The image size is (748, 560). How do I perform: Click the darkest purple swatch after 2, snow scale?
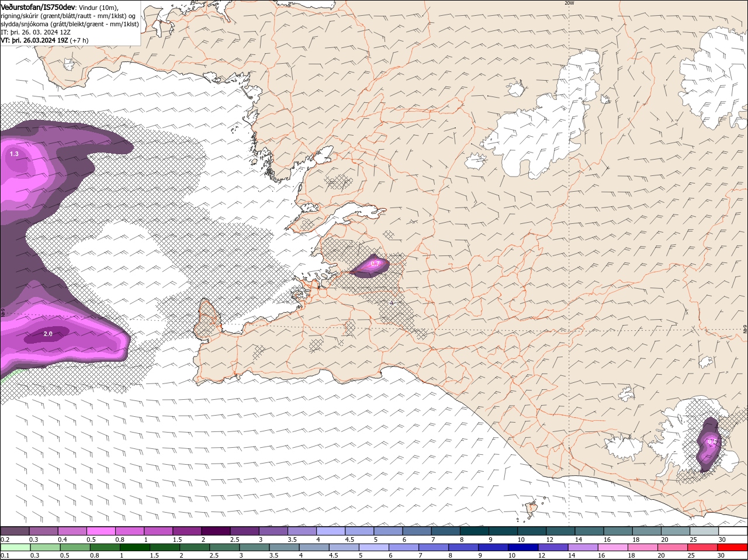click(216, 531)
